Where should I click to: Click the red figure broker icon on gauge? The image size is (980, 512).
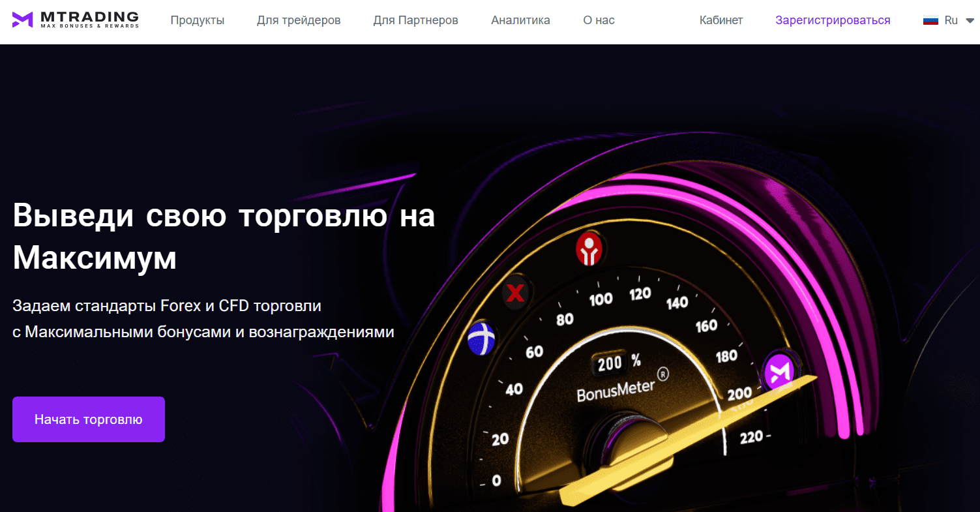click(590, 248)
